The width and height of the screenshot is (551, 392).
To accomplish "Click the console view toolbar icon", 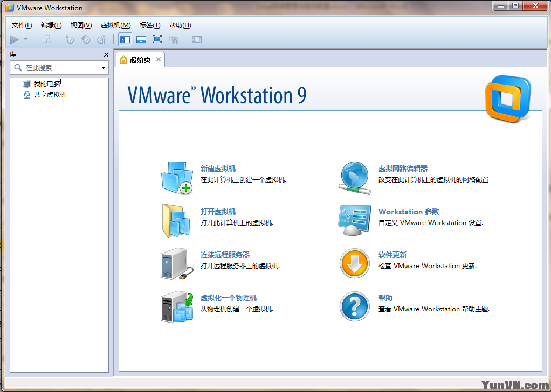I will tap(196, 40).
